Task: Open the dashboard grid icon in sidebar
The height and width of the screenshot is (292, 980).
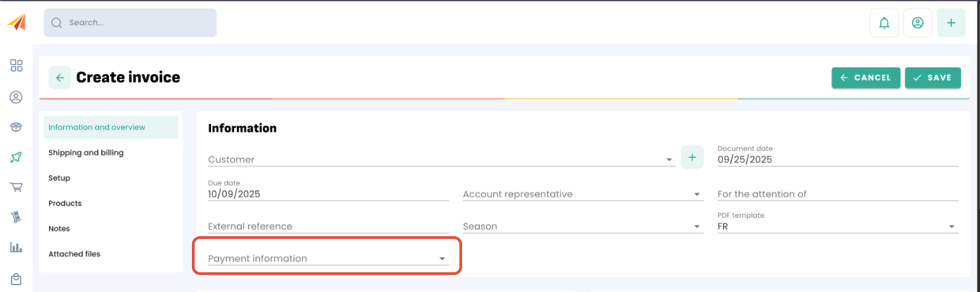Action: tap(16, 65)
